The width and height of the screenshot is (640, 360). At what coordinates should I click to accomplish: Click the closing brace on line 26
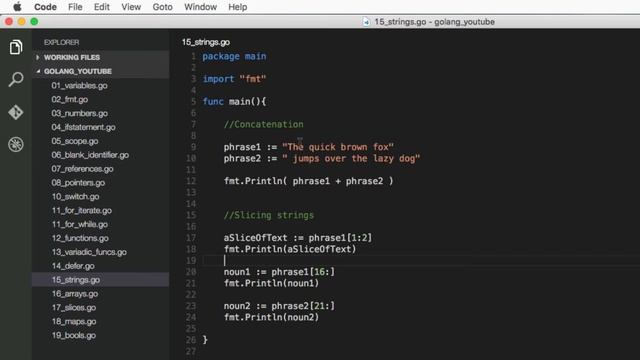205,340
